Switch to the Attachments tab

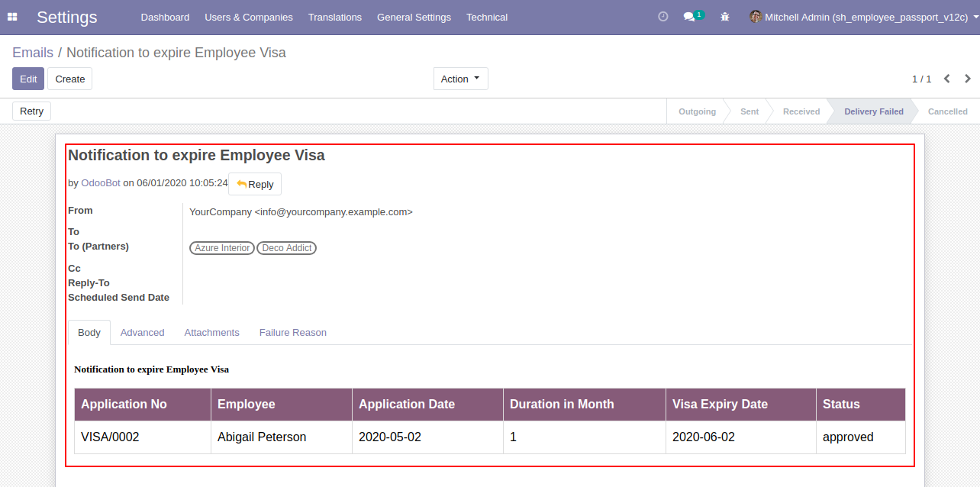[x=211, y=333]
